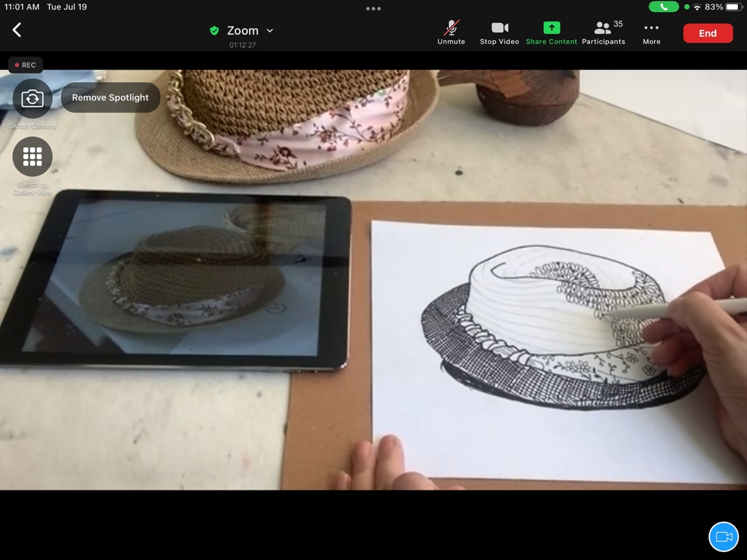Switch to Gallery View
Screen dimensions: 747x560
[x=32, y=157]
